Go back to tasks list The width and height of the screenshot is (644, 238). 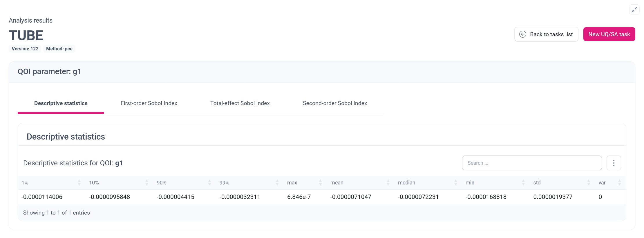[x=546, y=34]
